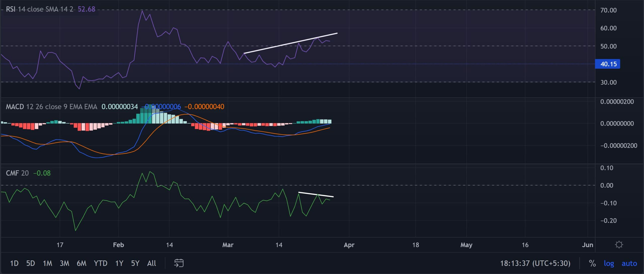Switch to the 1M range
Image resolution: width=644 pixels, height=274 pixels.
(x=47, y=263)
